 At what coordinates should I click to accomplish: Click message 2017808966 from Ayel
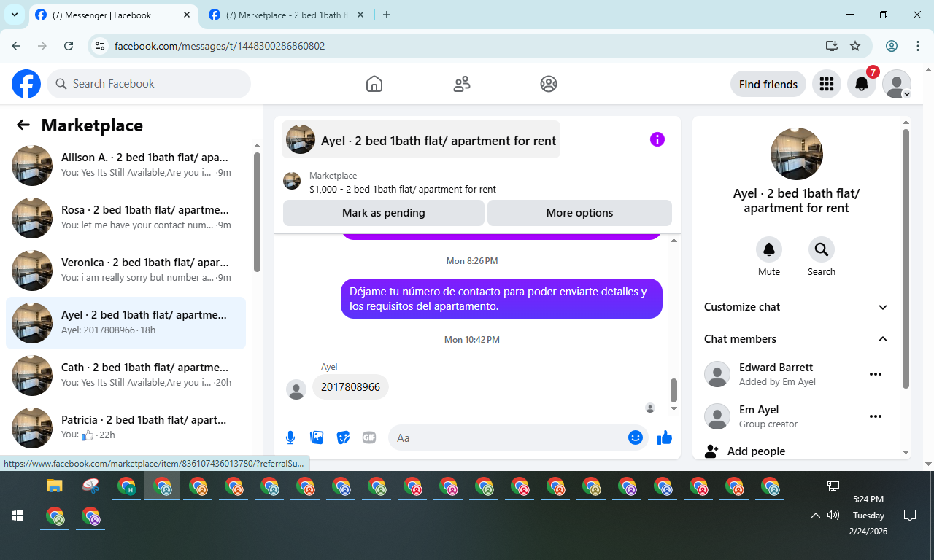tap(350, 387)
